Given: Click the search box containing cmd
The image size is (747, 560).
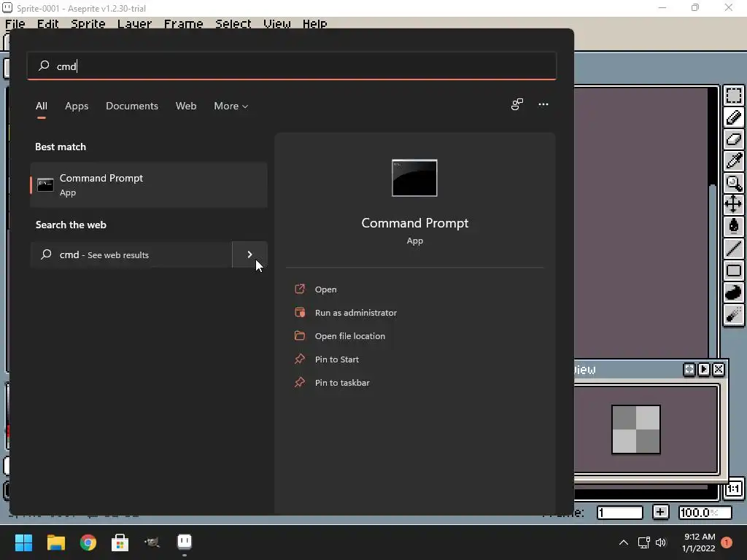Looking at the screenshot, I should point(292,66).
